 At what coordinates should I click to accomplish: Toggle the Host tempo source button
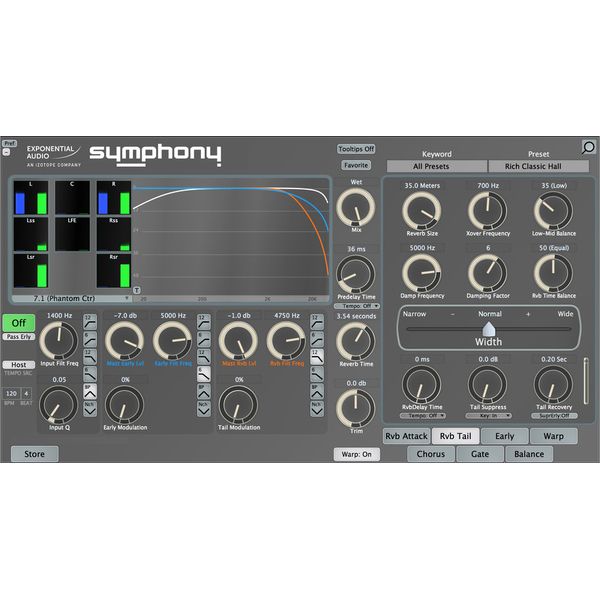(x=18, y=365)
